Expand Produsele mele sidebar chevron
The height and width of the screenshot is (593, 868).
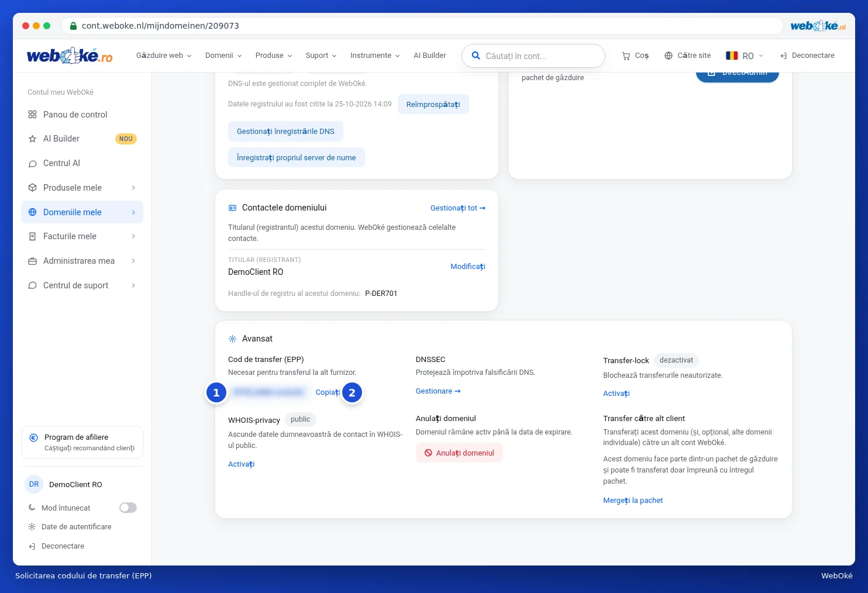pos(133,188)
